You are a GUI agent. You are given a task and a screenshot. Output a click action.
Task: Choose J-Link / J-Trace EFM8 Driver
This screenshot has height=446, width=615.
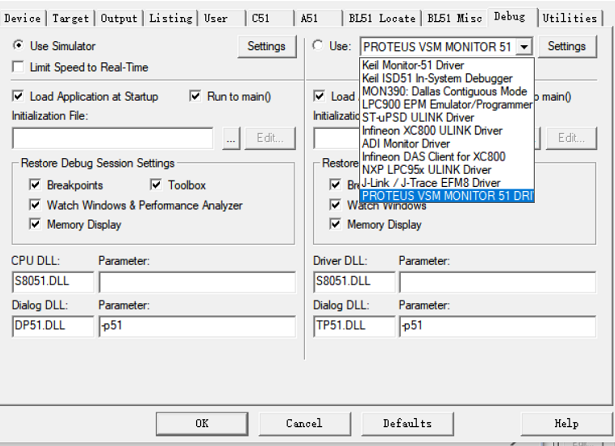[447, 182]
